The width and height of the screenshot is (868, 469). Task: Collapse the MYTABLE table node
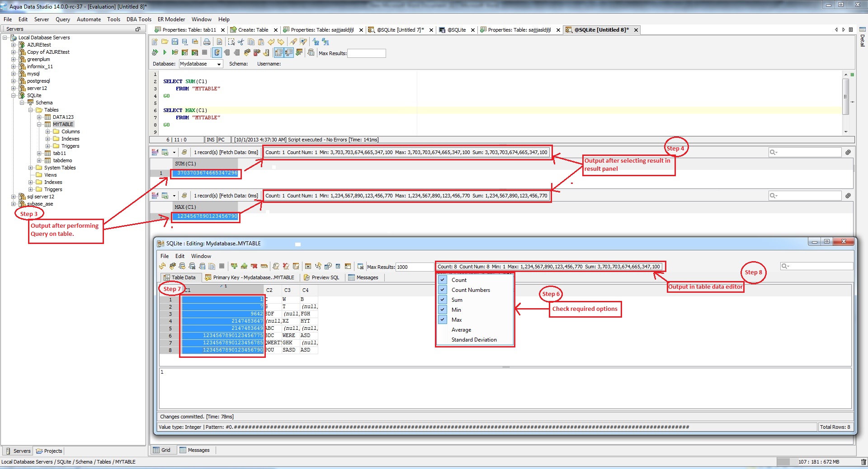pyautogui.click(x=39, y=124)
